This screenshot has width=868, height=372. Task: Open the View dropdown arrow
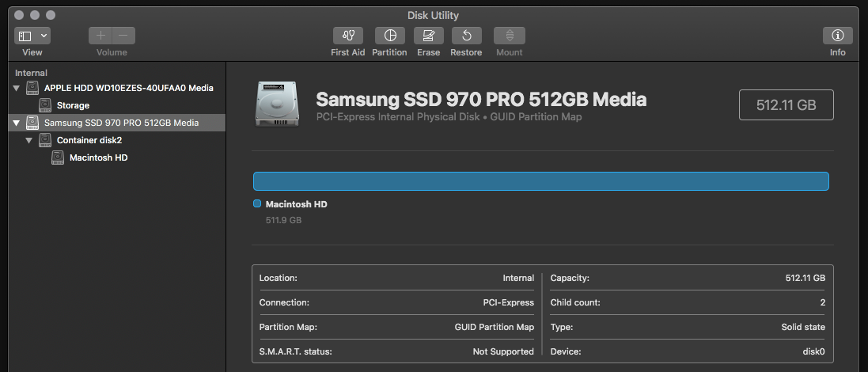click(43, 36)
